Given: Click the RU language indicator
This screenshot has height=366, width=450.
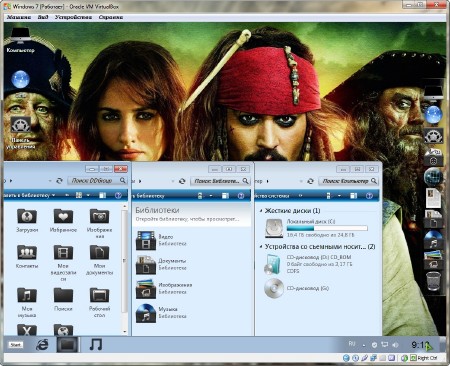Looking at the screenshot, I should coord(352,343).
